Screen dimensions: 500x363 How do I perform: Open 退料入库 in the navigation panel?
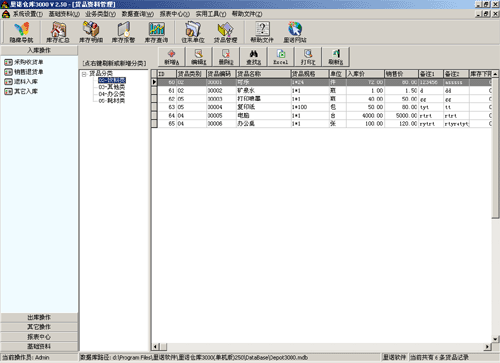21,81
